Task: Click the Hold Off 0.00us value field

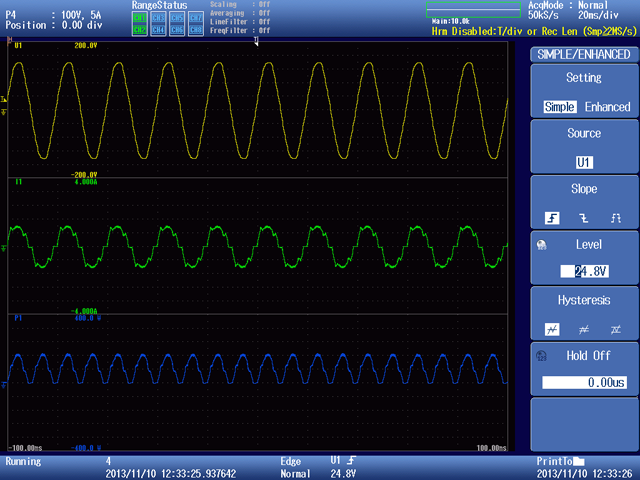Action: coord(584,382)
